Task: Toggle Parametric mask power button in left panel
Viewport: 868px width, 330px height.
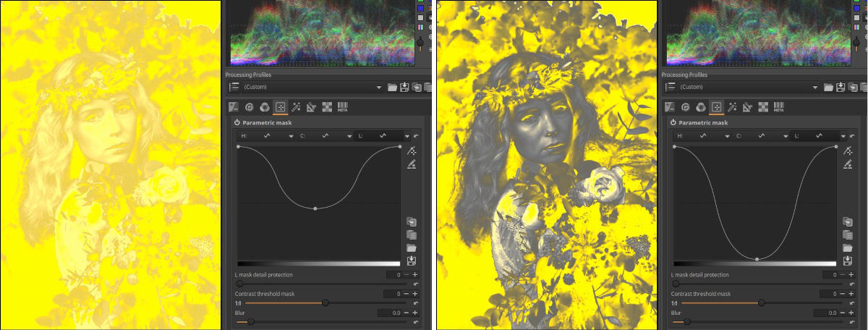Action: pos(237,122)
